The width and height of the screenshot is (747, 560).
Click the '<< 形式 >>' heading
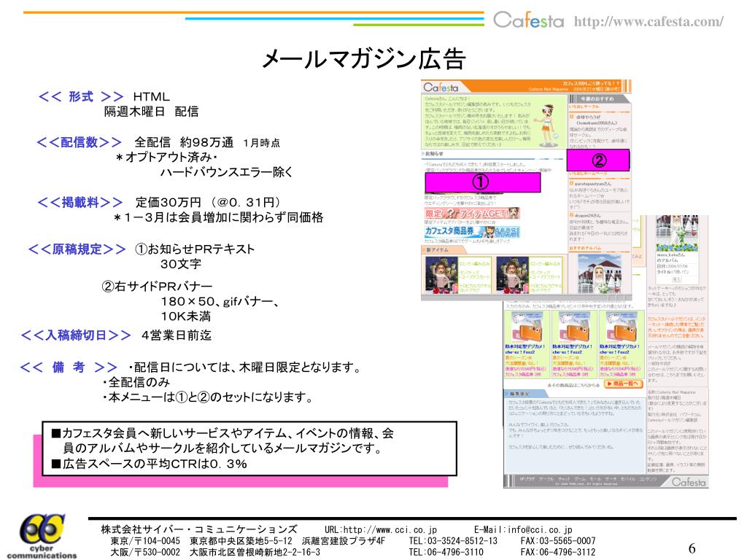pos(80,97)
